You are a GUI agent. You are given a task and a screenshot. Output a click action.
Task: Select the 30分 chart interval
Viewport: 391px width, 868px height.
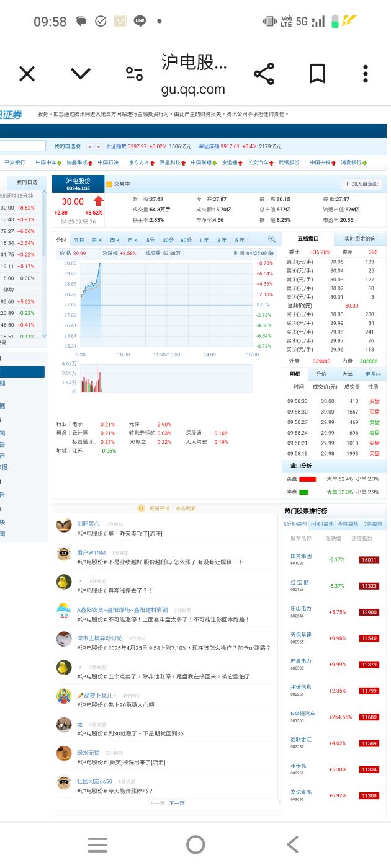(x=168, y=240)
